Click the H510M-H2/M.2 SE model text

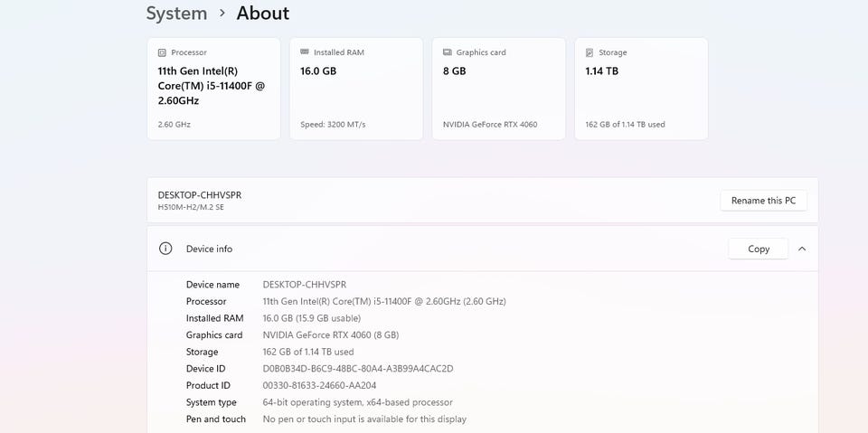click(x=191, y=208)
